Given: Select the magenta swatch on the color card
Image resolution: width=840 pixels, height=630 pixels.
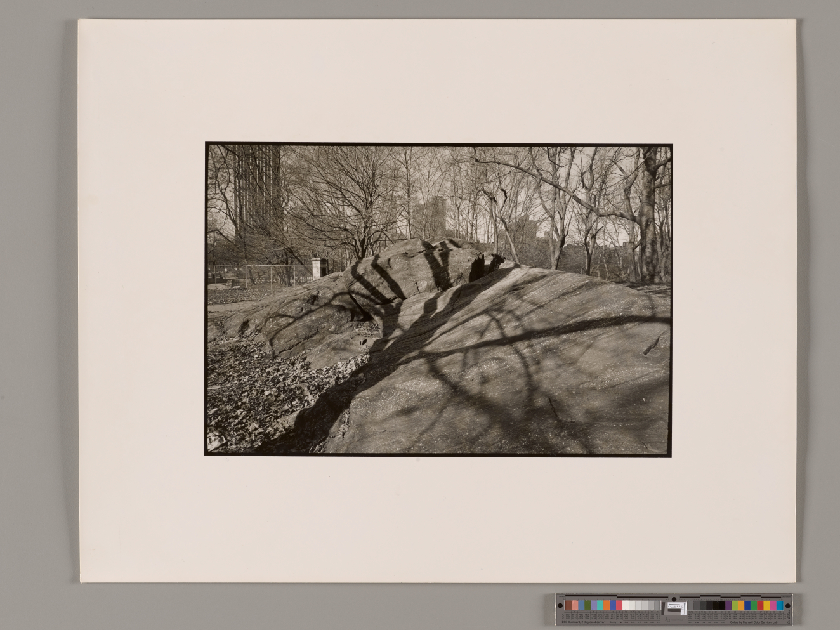Looking at the screenshot, I should pyautogui.click(x=773, y=605).
